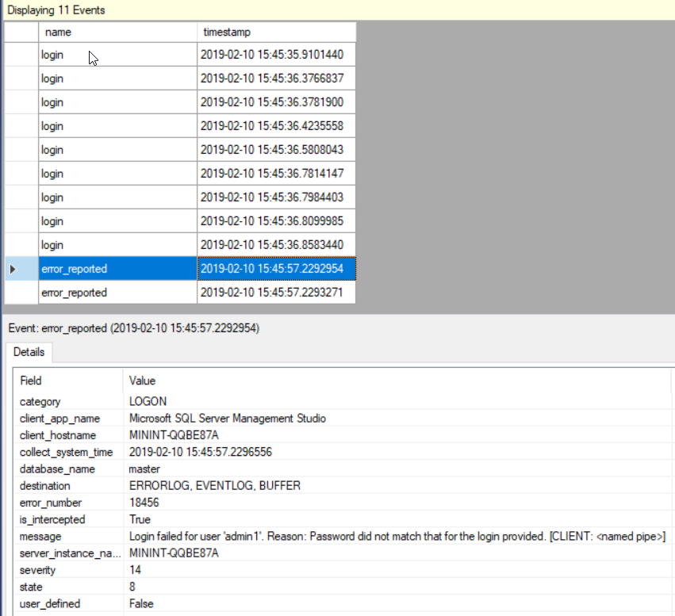Select the destination value ERRORLOG, EVENTLOG, BUFFER

[215, 486]
